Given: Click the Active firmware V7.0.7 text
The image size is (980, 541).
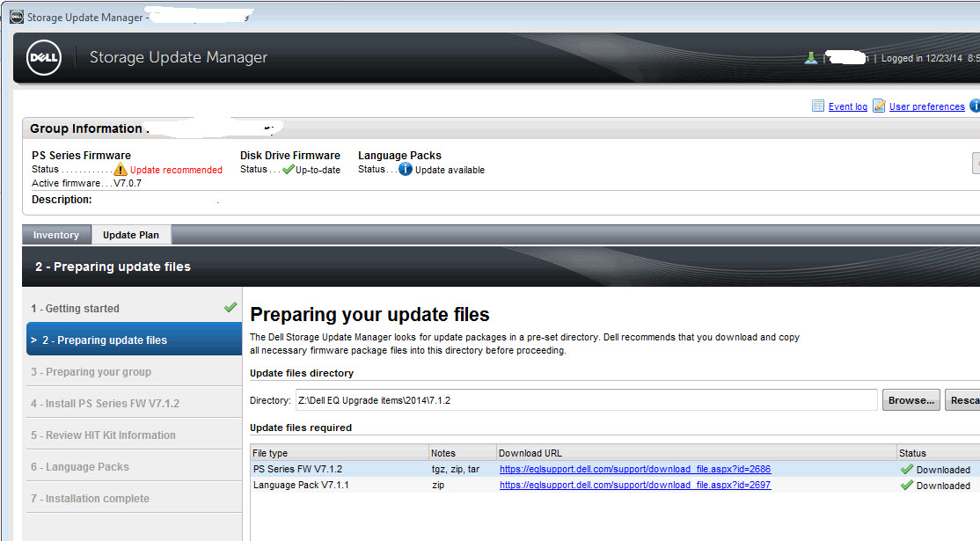Looking at the screenshot, I should (87, 183).
